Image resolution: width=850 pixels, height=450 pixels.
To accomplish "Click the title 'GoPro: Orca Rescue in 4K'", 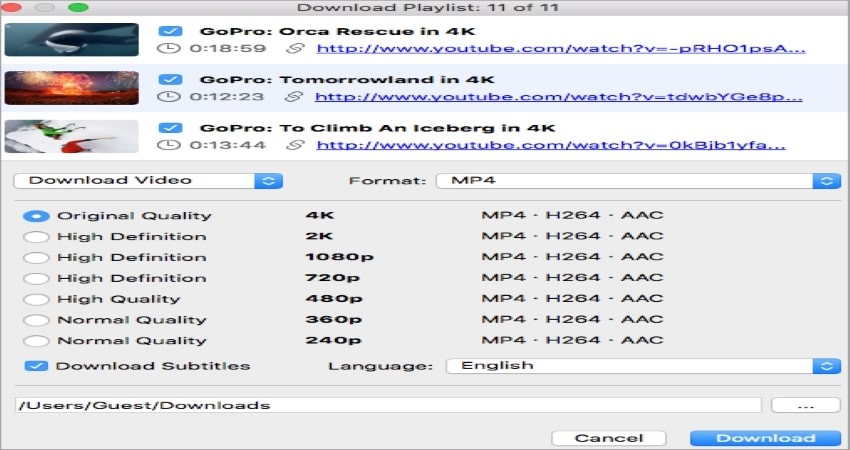I will (337, 31).
